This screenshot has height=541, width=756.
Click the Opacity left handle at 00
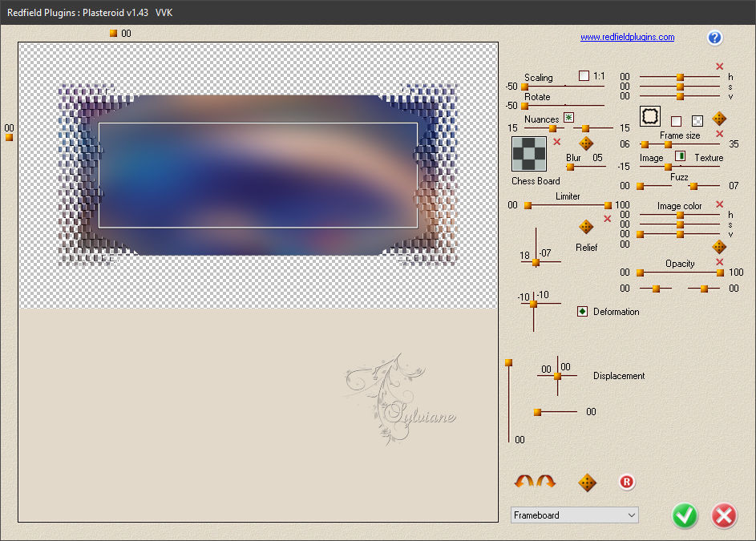[x=641, y=273]
